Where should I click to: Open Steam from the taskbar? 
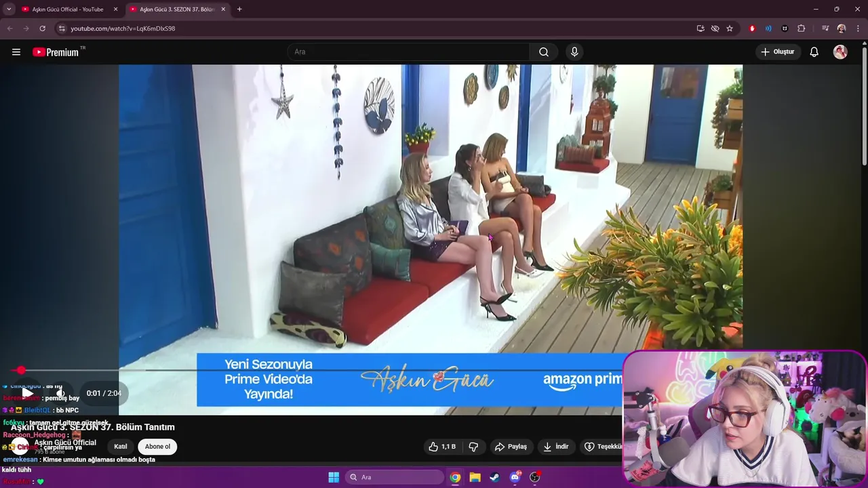(494, 477)
